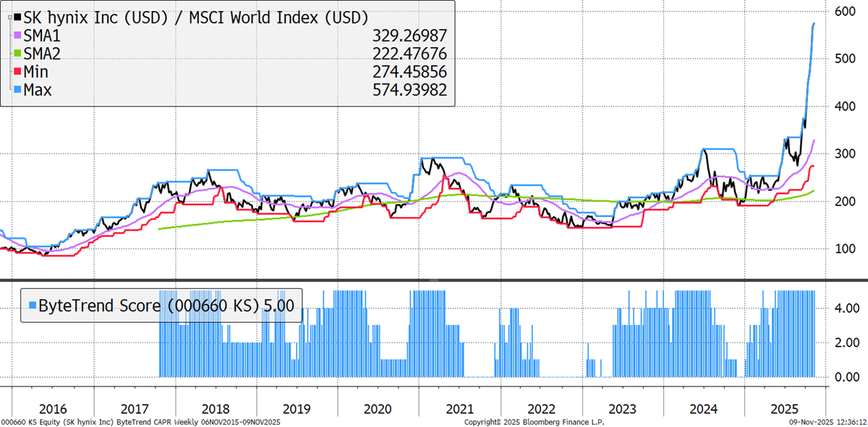Viewport: 868px width, 427px height.
Task: Click the Max value 574.93982
Action: (x=412, y=90)
